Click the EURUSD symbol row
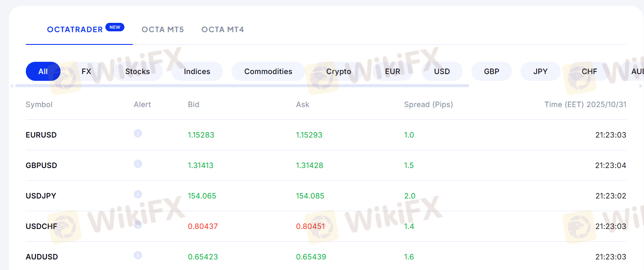This screenshot has height=270, width=644. (x=41, y=135)
